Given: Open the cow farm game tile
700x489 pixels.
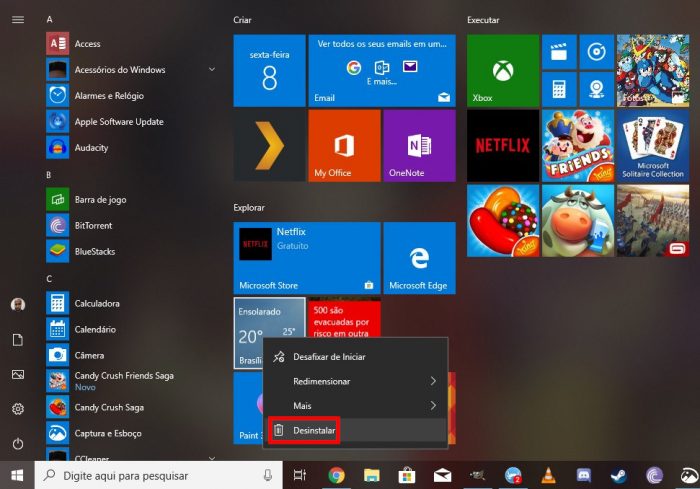Looking at the screenshot, I should (578, 221).
